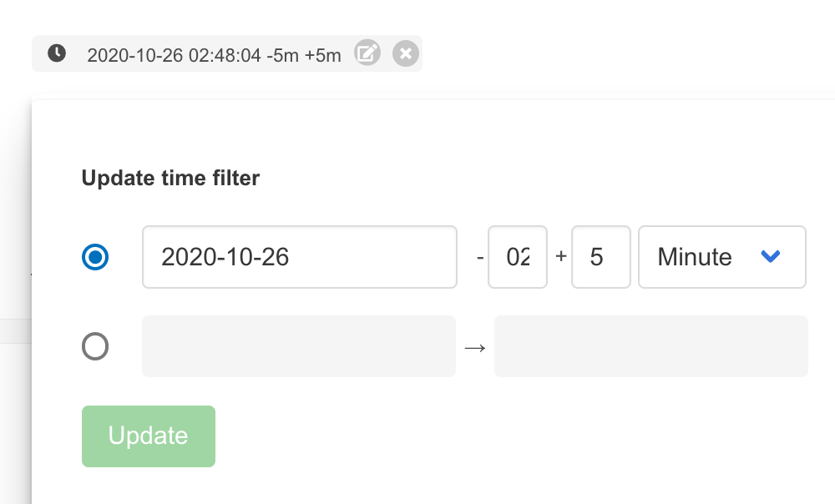835x504 pixels.
Task: Expand the time unit selector showing Minute
Action: pos(721,257)
